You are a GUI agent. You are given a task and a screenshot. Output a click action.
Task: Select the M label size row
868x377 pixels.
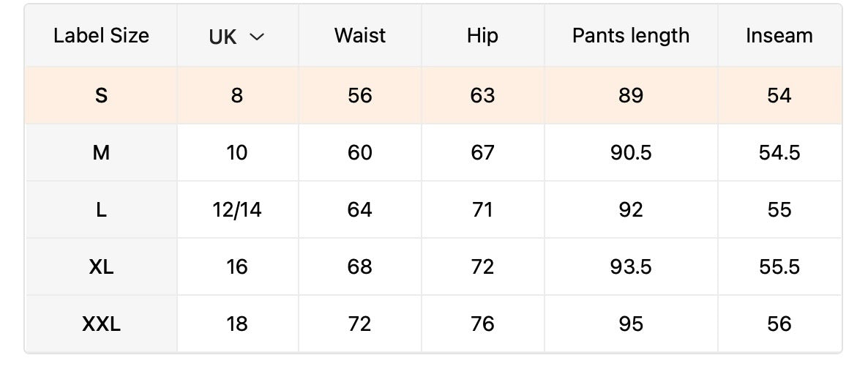coord(101,153)
